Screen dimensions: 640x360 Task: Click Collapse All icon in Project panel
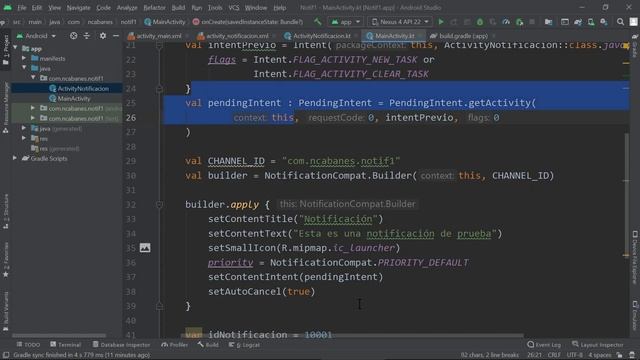pos(87,36)
